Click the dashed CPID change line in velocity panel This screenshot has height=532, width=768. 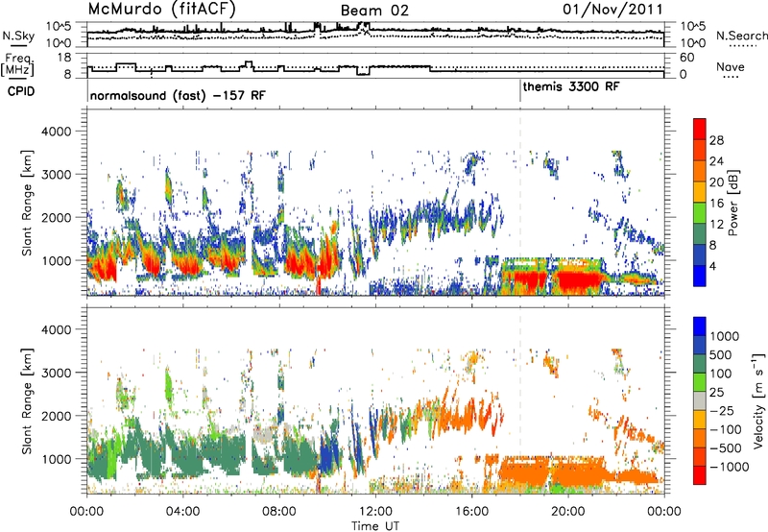click(x=520, y=400)
